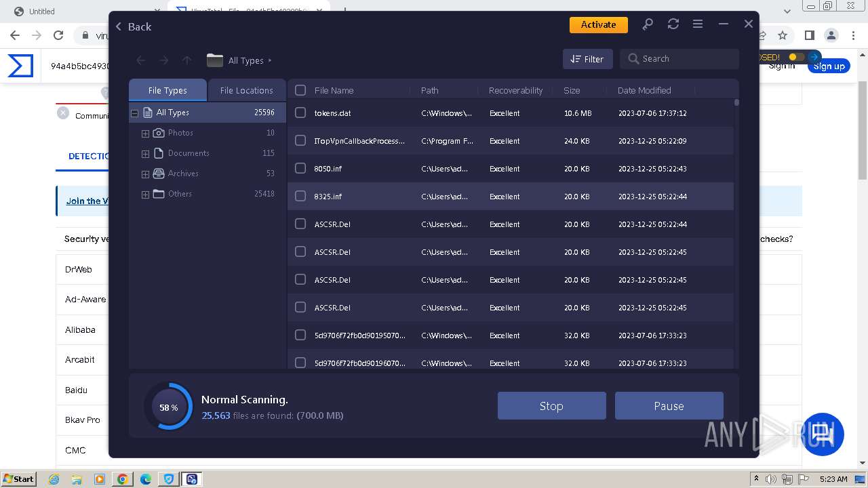Go to previous location arrow
The width and height of the screenshot is (868, 488).
(x=141, y=60)
